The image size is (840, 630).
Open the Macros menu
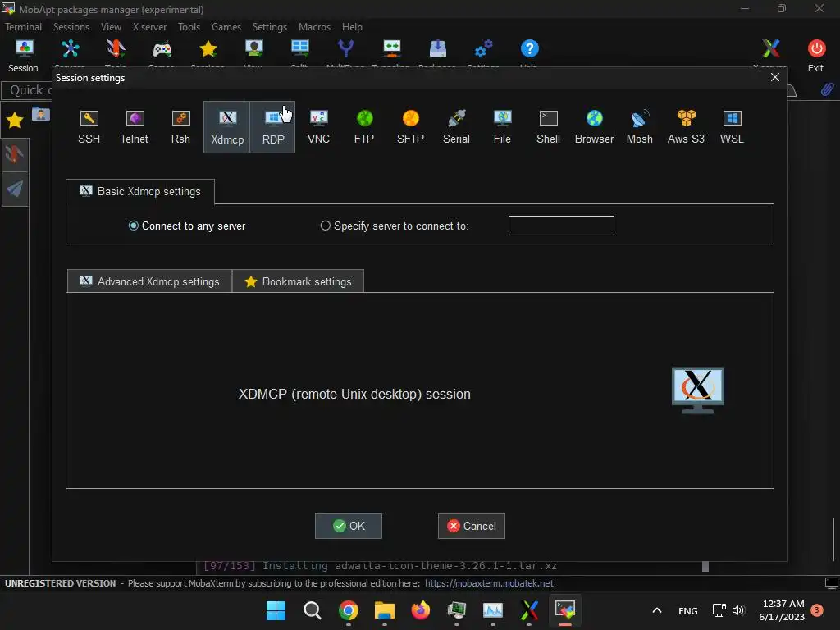(x=314, y=27)
